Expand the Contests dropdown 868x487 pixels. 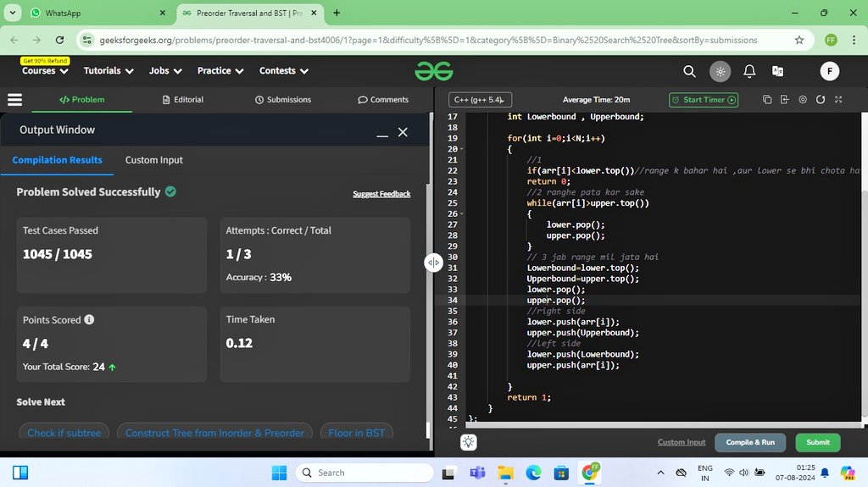click(284, 71)
